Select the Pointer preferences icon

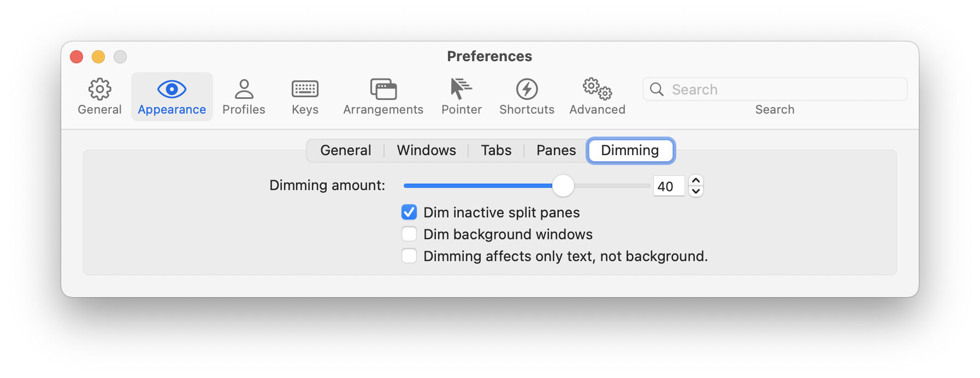click(x=461, y=96)
